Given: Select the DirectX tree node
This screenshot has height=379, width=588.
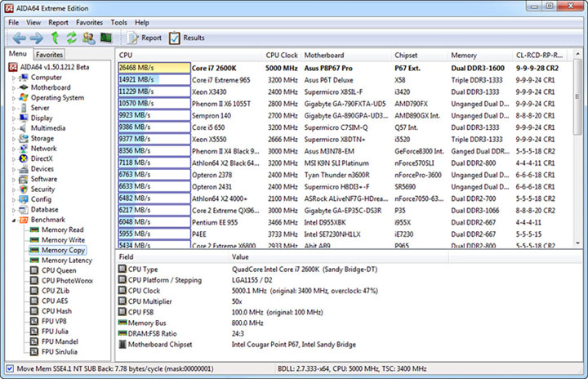Looking at the screenshot, I should [42, 158].
